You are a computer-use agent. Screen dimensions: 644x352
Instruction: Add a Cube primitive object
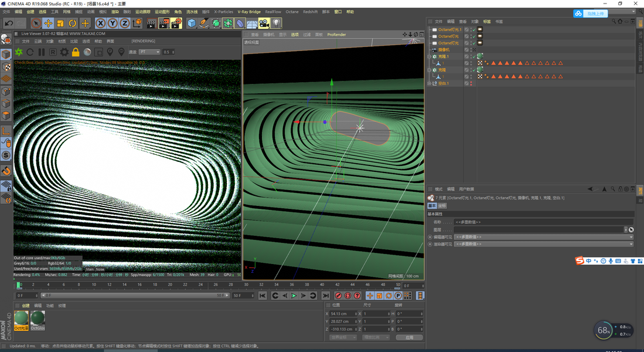coord(192,23)
